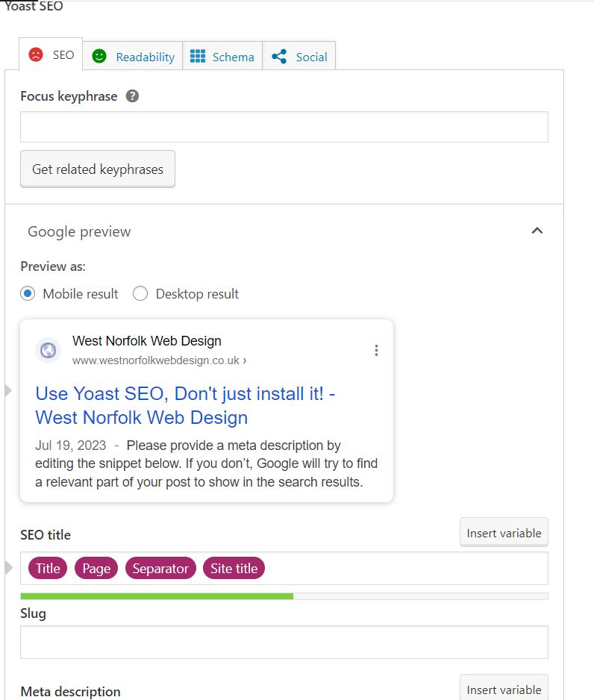Click the Title variable tag
The width and height of the screenshot is (594, 700).
(x=48, y=568)
